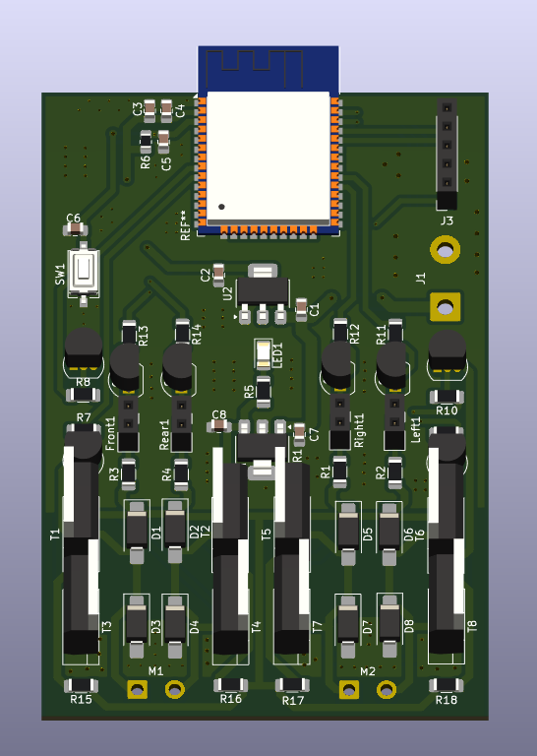The image size is (537, 756).
Task: Click the R7 silkscreen label
Action: tap(84, 417)
